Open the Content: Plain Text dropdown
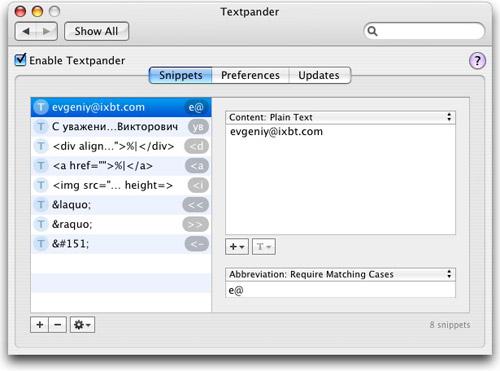Image resolution: width=500 pixels, height=371 pixels. 340,117
